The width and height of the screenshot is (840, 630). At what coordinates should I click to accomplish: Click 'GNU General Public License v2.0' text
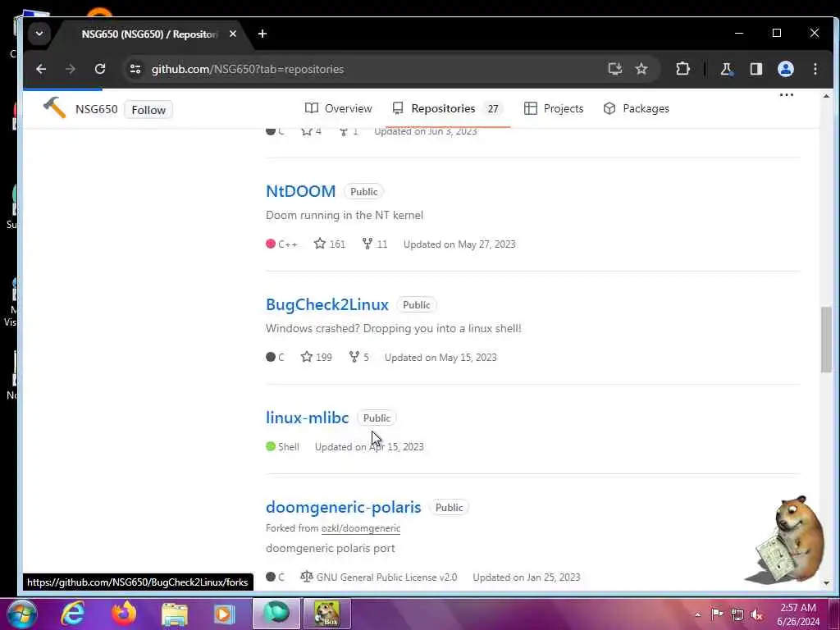tap(386, 577)
